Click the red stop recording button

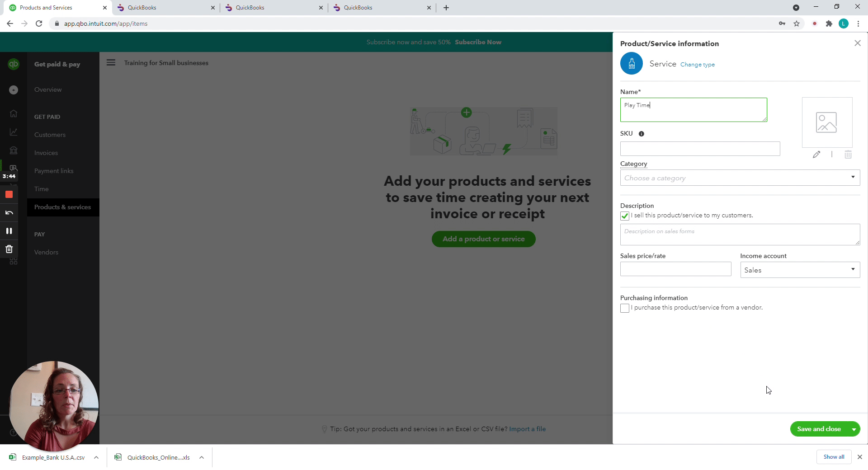pos(9,195)
